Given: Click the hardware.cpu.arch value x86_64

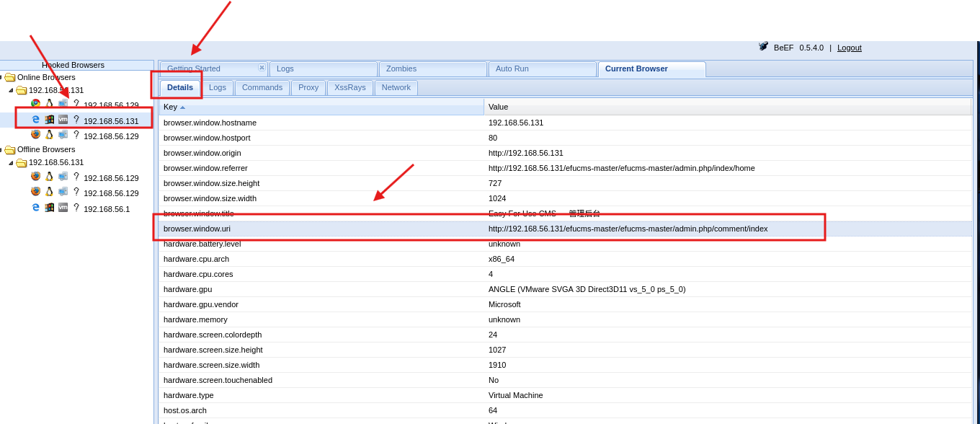Looking at the screenshot, I should point(502,259).
